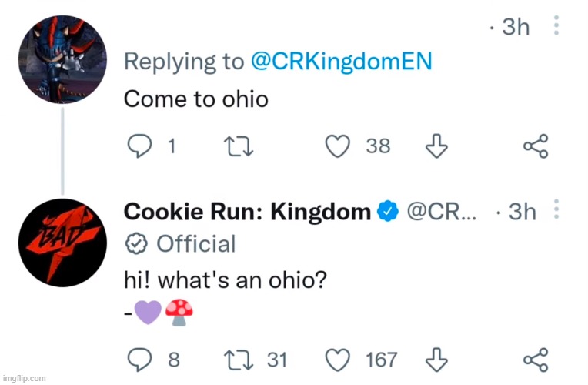Retweet the "what's an ohio?" tweet
The height and width of the screenshot is (385, 588).
(239, 360)
